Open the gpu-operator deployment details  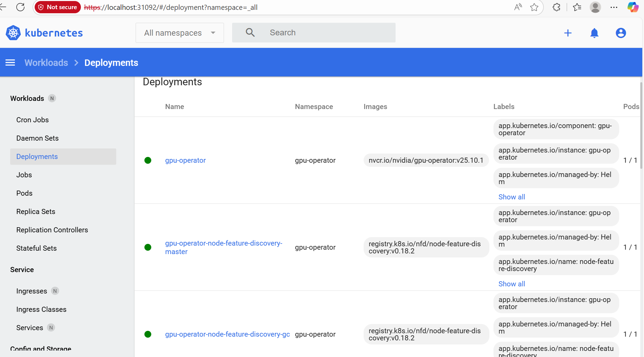pyautogui.click(x=185, y=160)
